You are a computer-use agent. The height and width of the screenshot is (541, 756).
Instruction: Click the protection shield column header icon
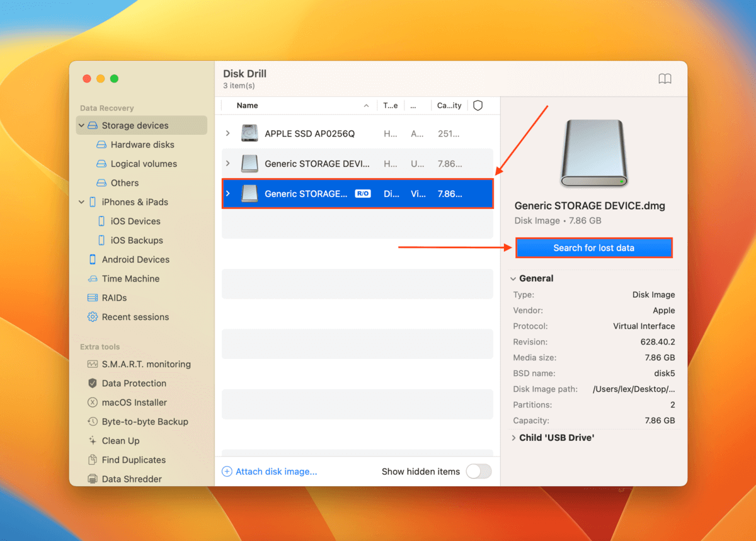(478, 106)
